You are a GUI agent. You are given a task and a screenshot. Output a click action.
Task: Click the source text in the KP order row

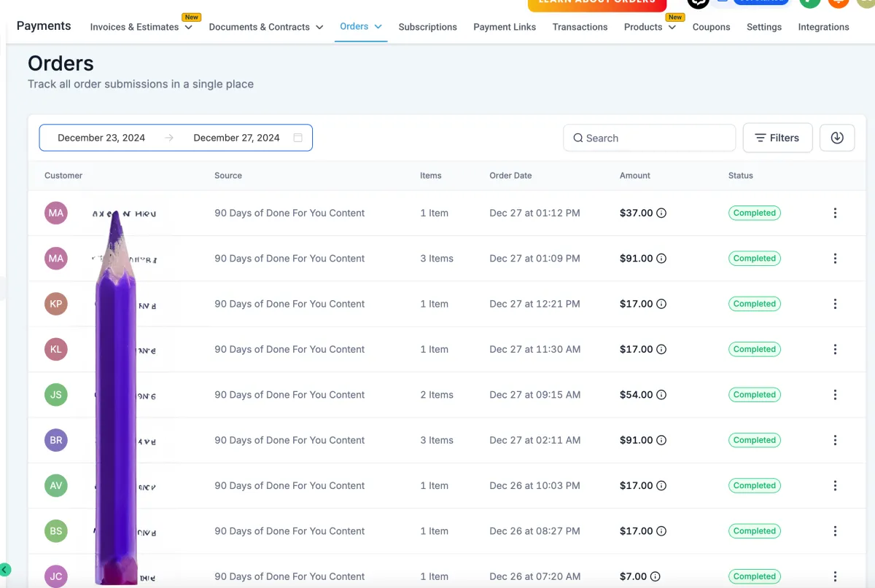pos(289,304)
